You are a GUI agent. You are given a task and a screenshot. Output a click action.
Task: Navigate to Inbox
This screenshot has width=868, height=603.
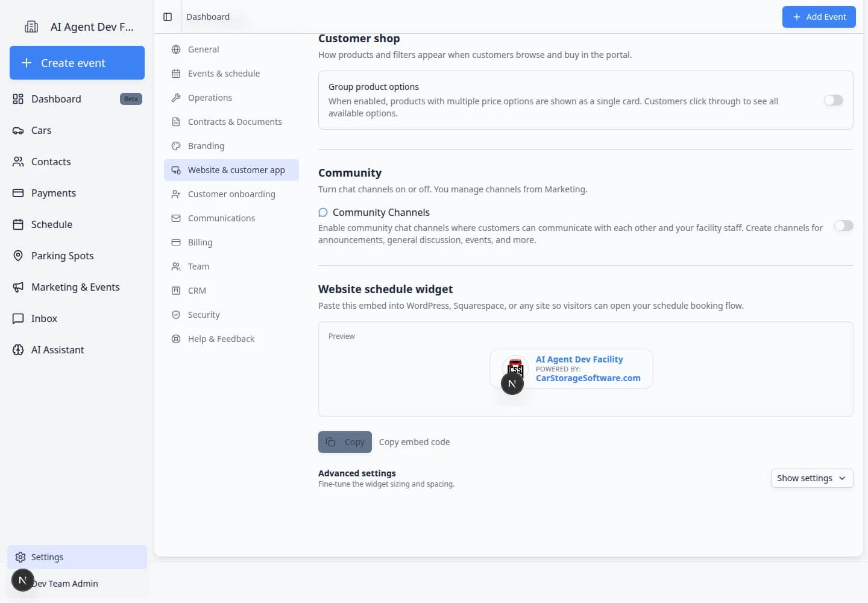[77, 318]
